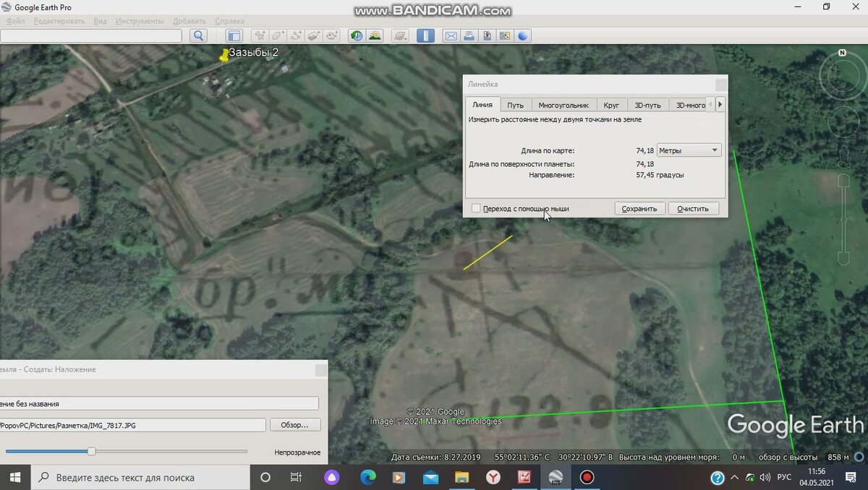Open File Explorer from taskbar
Viewport: 868px width, 490px height.
coord(461,477)
